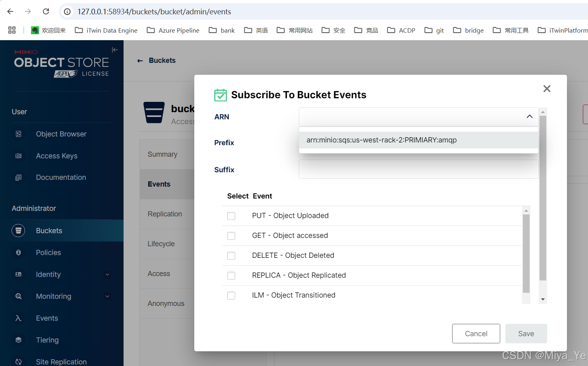Open the AGPLv3 LICENSE link
This screenshot has height=366, width=588.
tap(81, 74)
